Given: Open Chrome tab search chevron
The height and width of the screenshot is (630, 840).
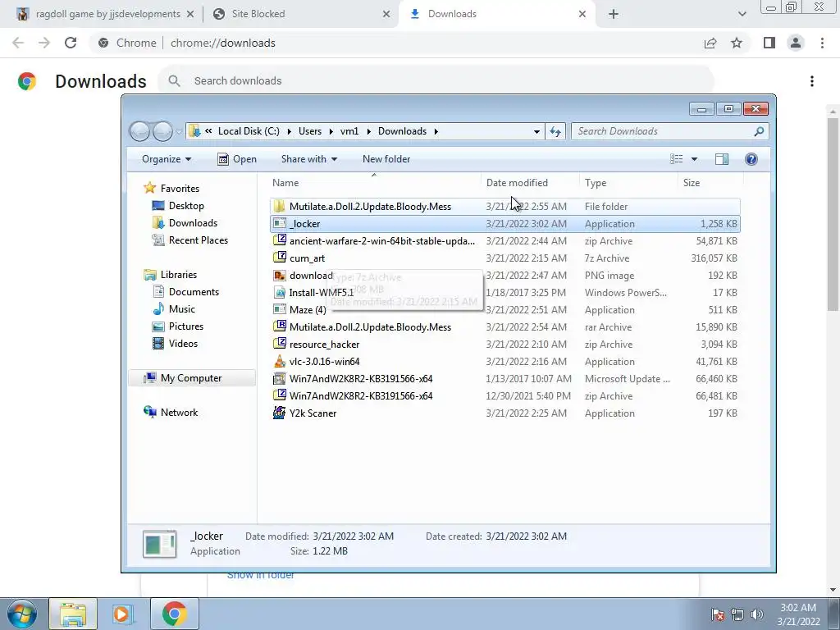Looking at the screenshot, I should coord(742,14).
